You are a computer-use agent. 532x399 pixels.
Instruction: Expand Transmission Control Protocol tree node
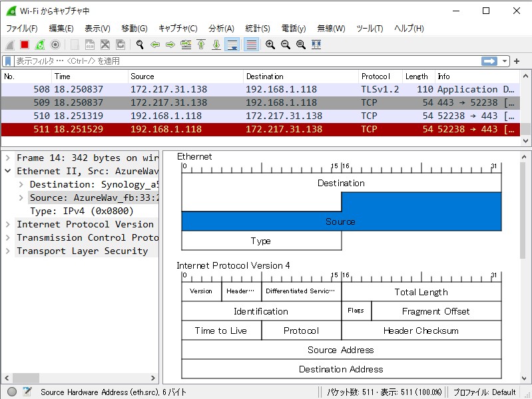click(x=8, y=237)
